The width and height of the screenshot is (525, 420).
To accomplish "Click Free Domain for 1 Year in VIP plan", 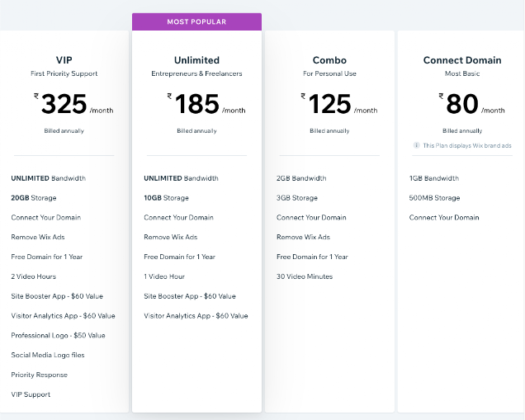I will (46, 257).
